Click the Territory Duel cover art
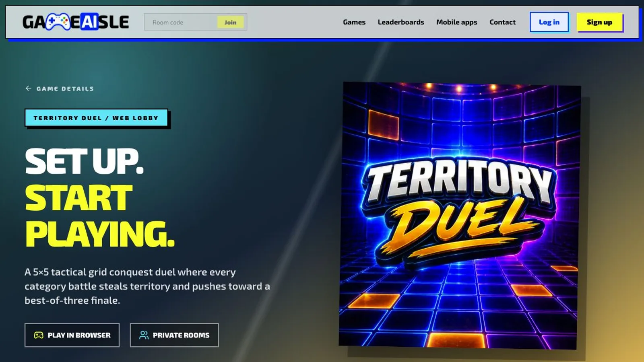This screenshot has width=644, height=362. click(x=459, y=216)
